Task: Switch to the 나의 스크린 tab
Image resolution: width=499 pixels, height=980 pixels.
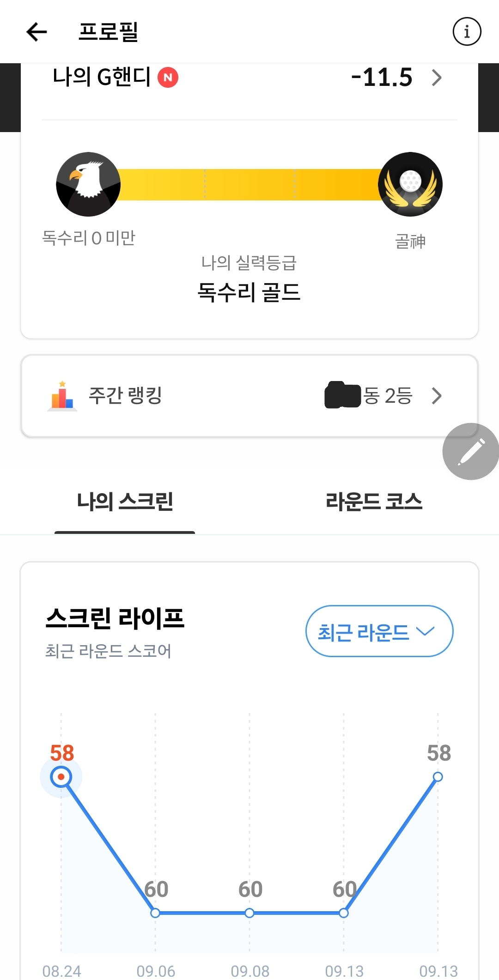Action: [125, 502]
